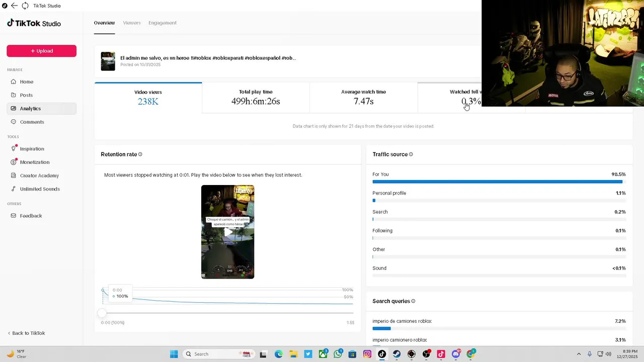The width and height of the screenshot is (644, 362).
Task: Switch to the Overview tab
Action: tap(104, 23)
